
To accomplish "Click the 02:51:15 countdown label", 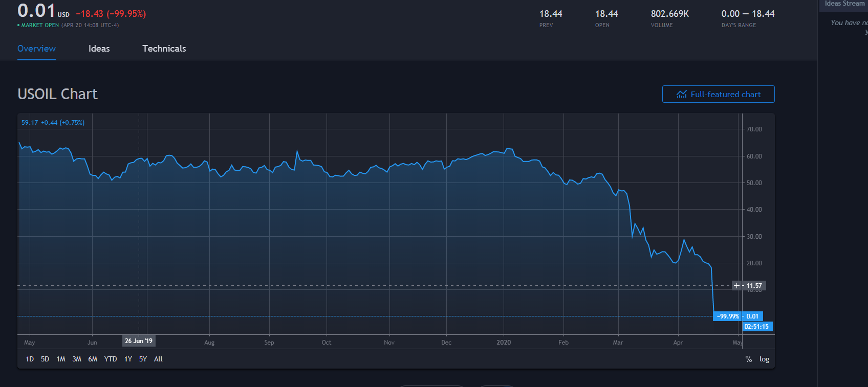I will [x=756, y=327].
